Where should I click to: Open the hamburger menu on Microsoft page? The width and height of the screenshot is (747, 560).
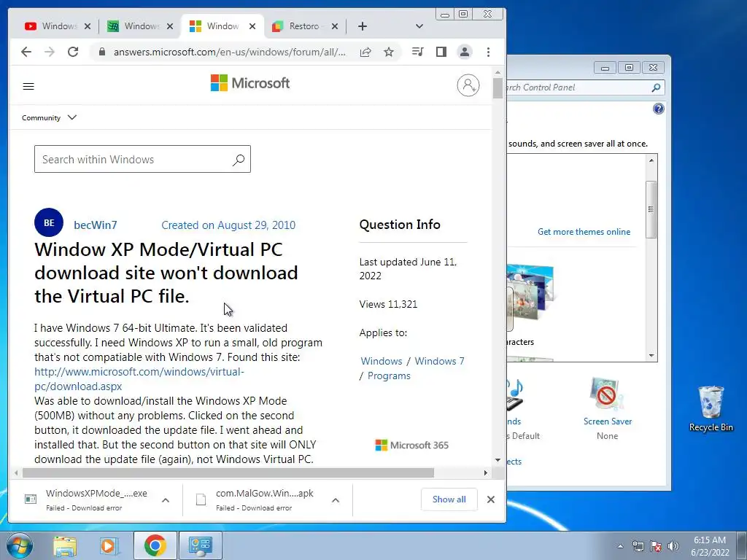tap(28, 86)
